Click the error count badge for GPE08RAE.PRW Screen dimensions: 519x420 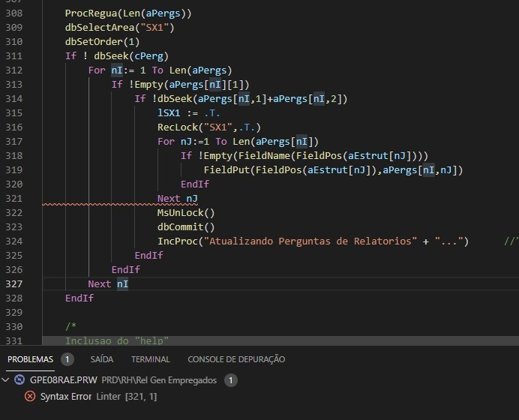(x=231, y=380)
